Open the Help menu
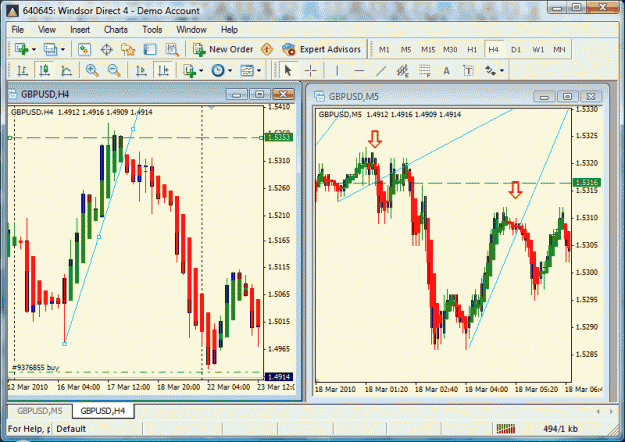625x442 pixels. 229,29
